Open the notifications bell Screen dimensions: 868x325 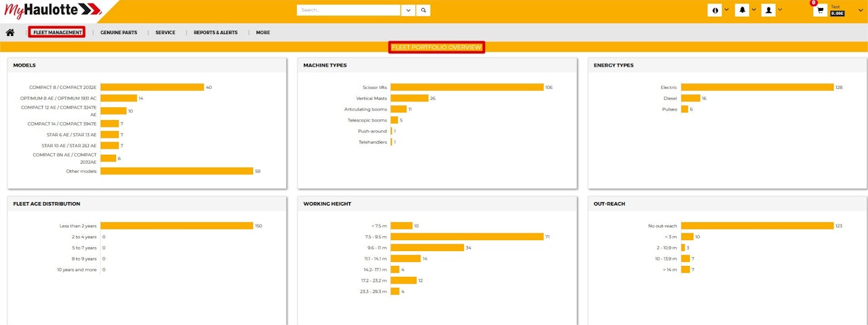[742, 10]
